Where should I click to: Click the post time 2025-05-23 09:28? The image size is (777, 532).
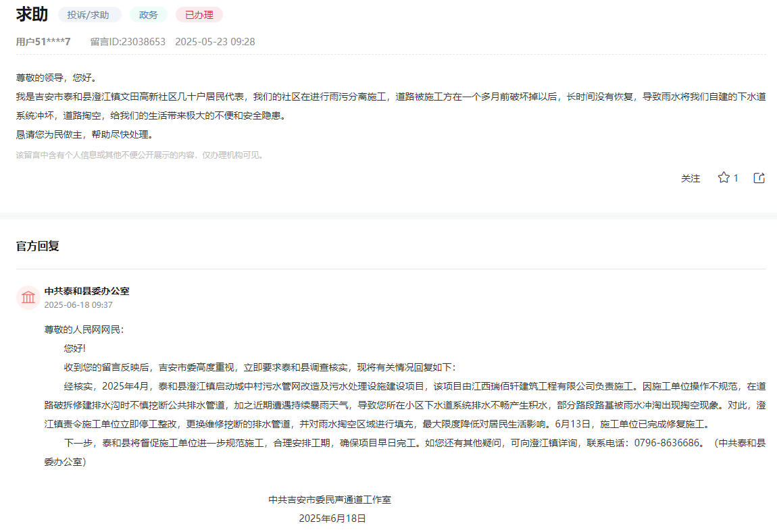[215, 42]
